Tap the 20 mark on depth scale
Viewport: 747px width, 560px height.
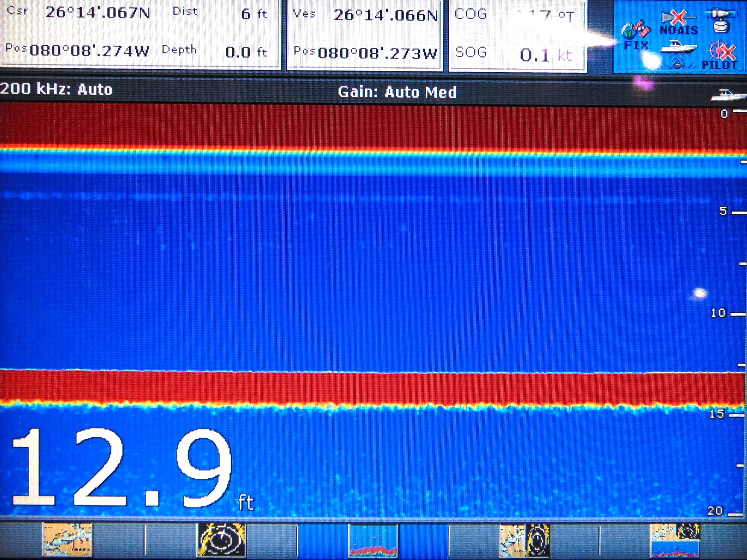[x=716, y=510]
